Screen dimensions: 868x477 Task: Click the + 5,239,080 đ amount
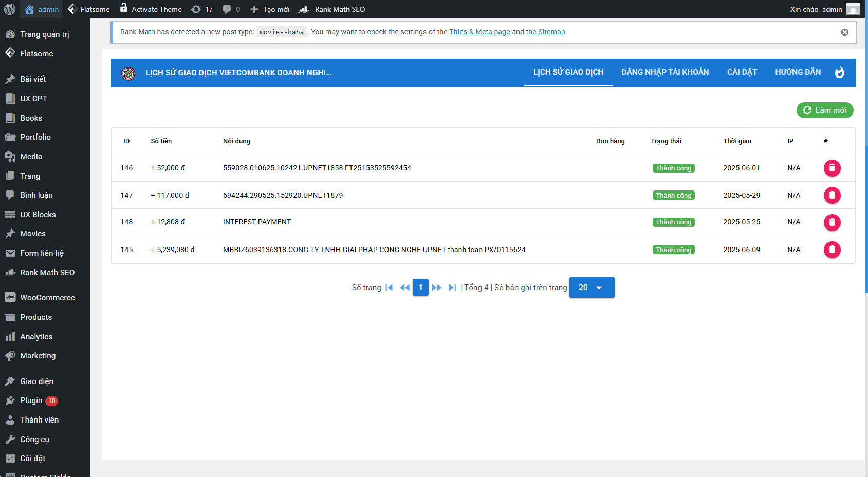click(173, 250)
